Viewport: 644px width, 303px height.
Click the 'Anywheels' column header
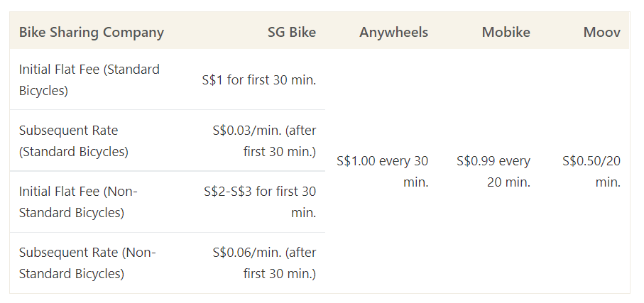393,32
